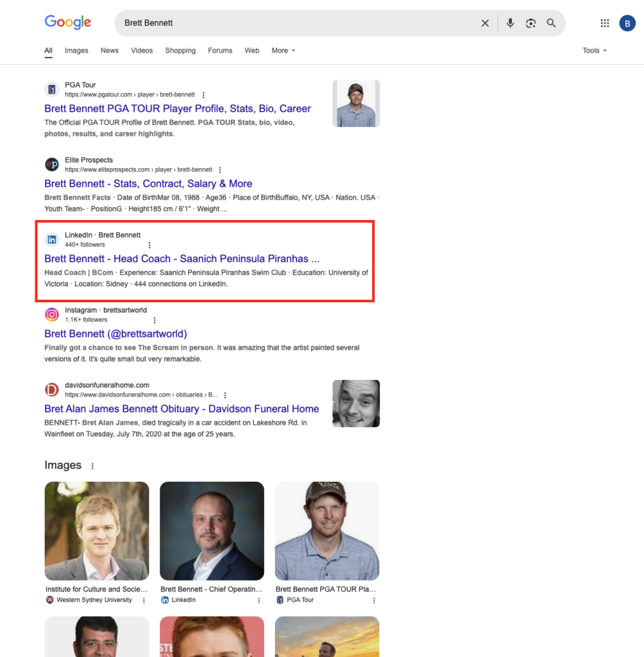The image size is (644, 657).
Task: Switch to the Images tab
Action: click(x=76, y=51)
